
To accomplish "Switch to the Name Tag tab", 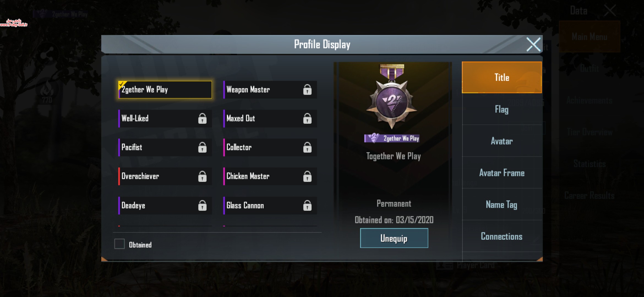I will point(502,205).
